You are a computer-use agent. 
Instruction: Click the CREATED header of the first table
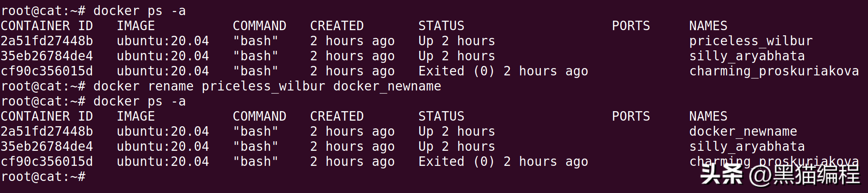[337, 26]
